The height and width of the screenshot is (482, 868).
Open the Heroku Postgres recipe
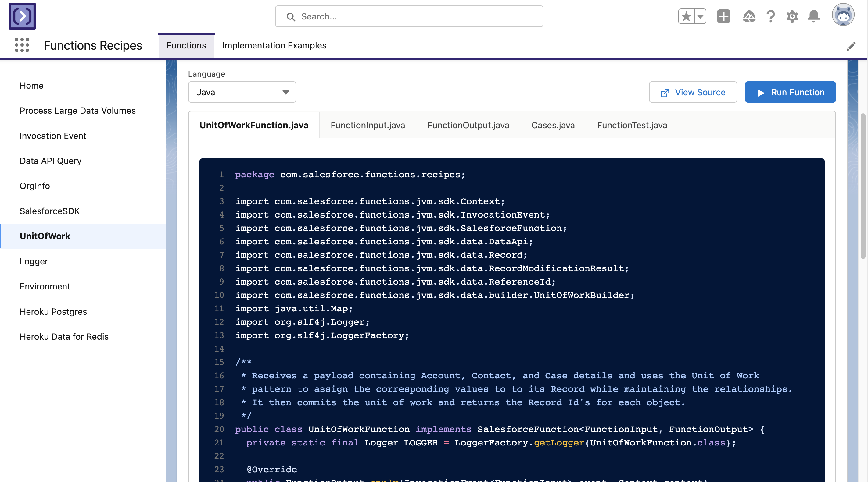(x=83, y=311)
